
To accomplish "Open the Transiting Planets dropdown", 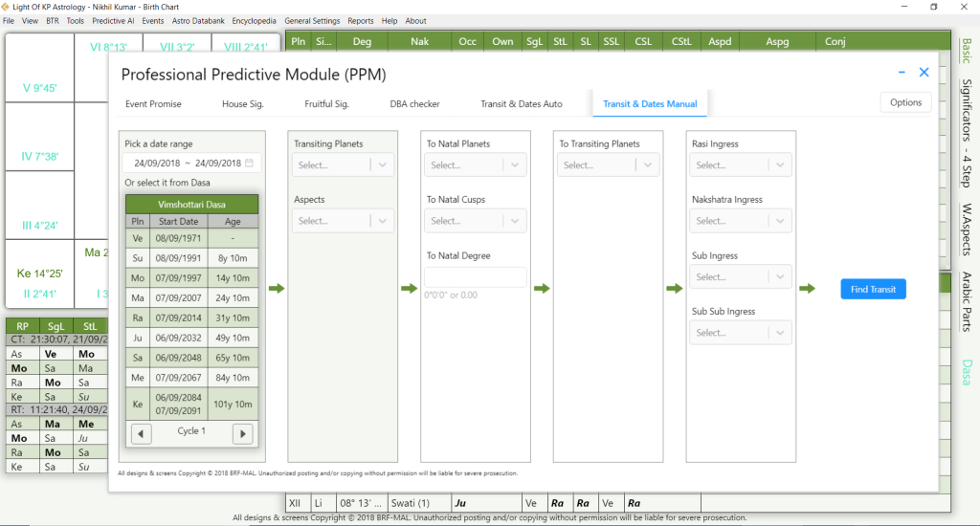I will 344,165.
